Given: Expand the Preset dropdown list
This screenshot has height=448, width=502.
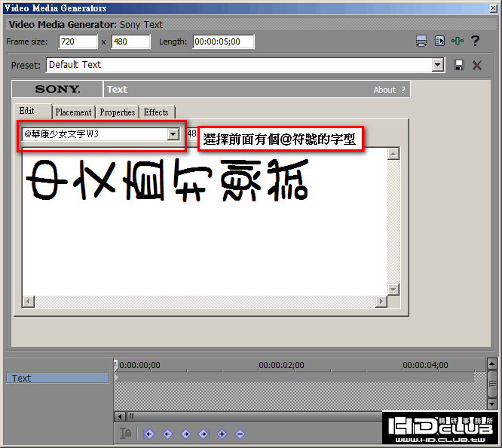Looking at the screenshot, I should [x=437, y=66].
